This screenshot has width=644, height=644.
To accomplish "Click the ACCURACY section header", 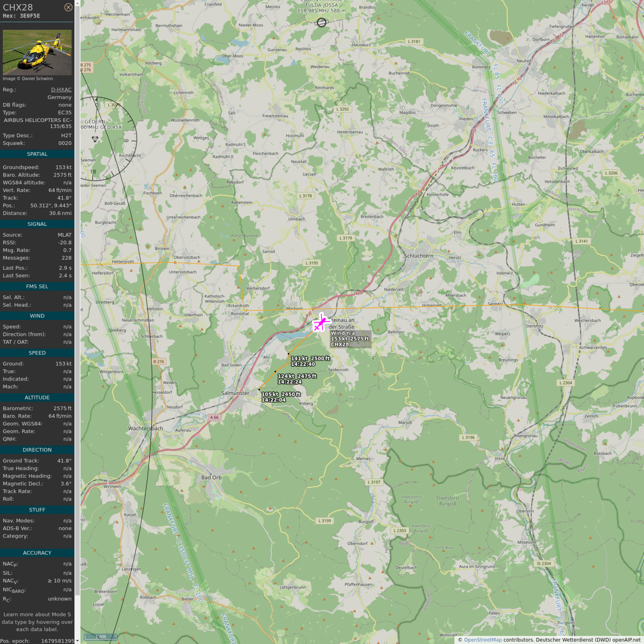I will pyautogui.click(x=37, y=553).
